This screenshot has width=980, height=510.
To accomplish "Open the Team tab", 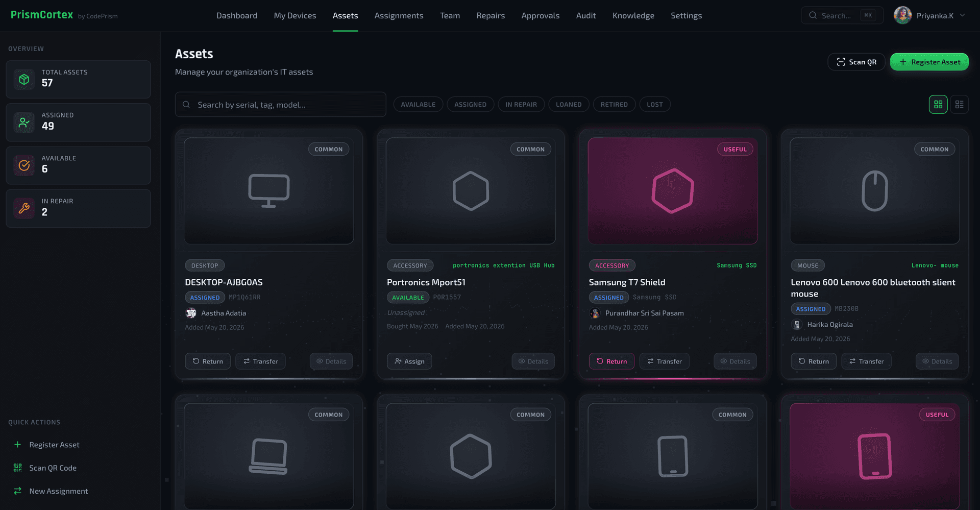I will [450, 16].
